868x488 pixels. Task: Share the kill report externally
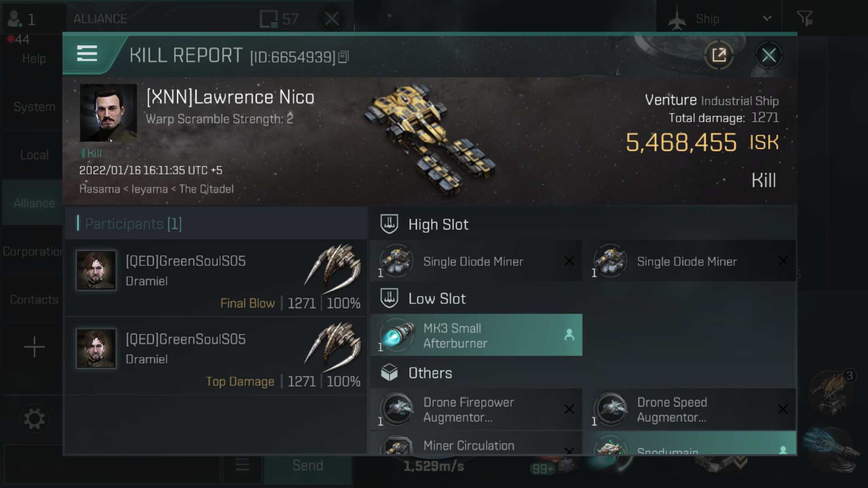719,56
